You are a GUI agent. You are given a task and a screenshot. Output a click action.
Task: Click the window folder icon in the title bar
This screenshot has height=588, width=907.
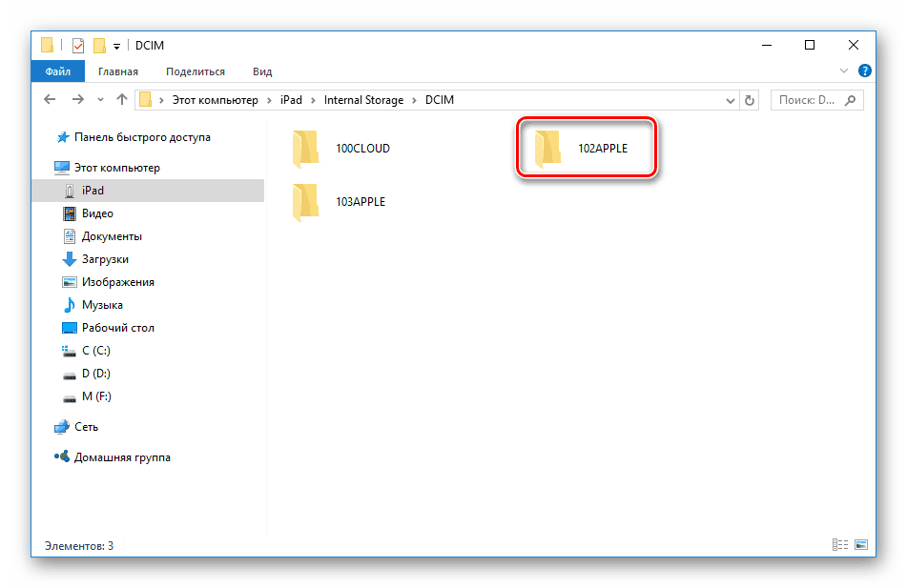click(x=48, y=45)
